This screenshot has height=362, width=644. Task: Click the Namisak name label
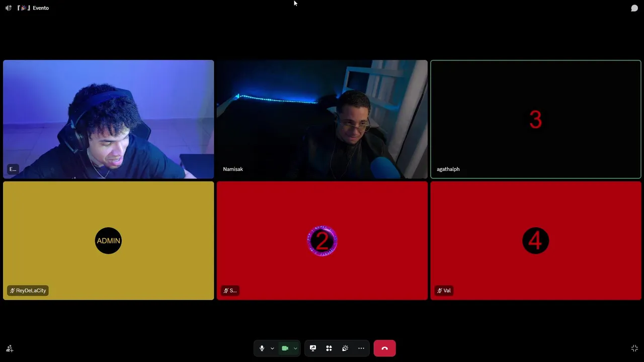click(x=233, y=169)
